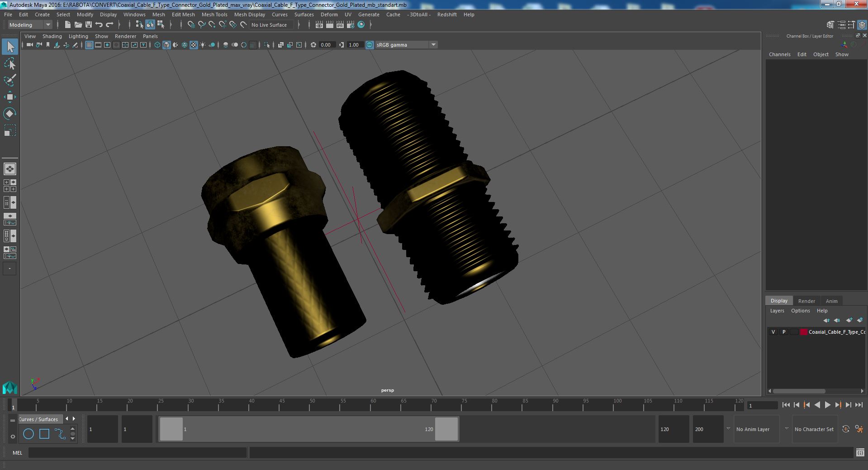Open the Script Editor
Screen dimensions: 868x470
[860, 452]
